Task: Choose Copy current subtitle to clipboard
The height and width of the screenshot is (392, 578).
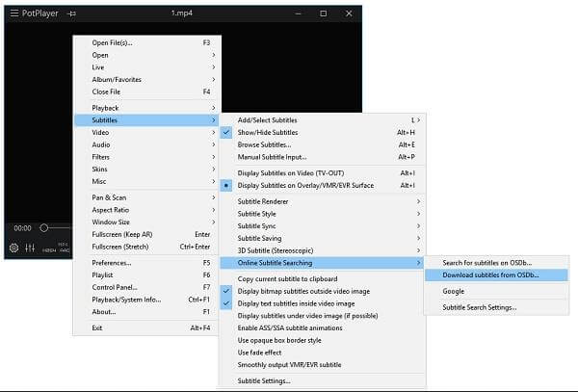Action: 323,279
